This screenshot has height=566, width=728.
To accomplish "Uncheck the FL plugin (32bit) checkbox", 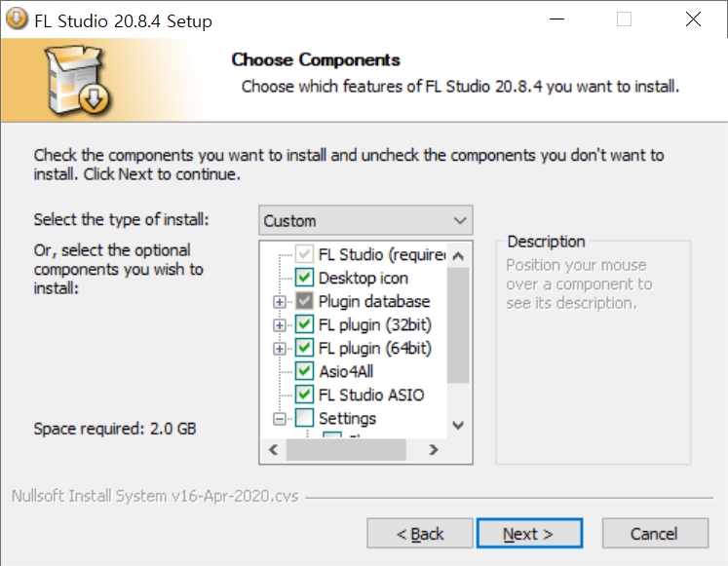I will (305, 324).
